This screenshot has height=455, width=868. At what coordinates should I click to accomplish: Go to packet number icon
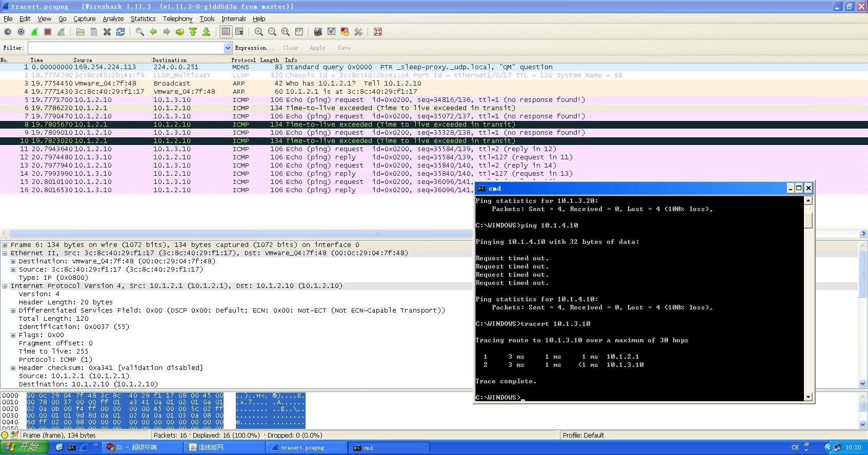click(180, 32)
